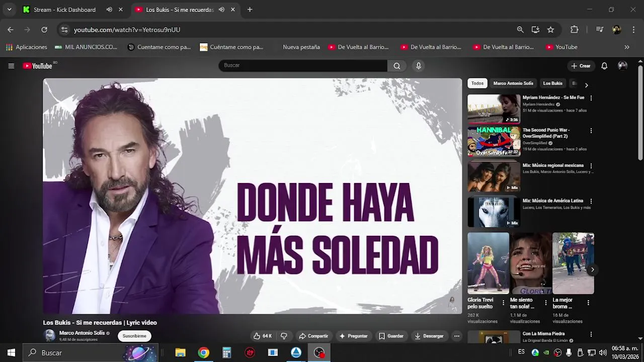Click the system tray volume speaker icon
This screenshot has height=362, width=644.
[x=603, y=352]
